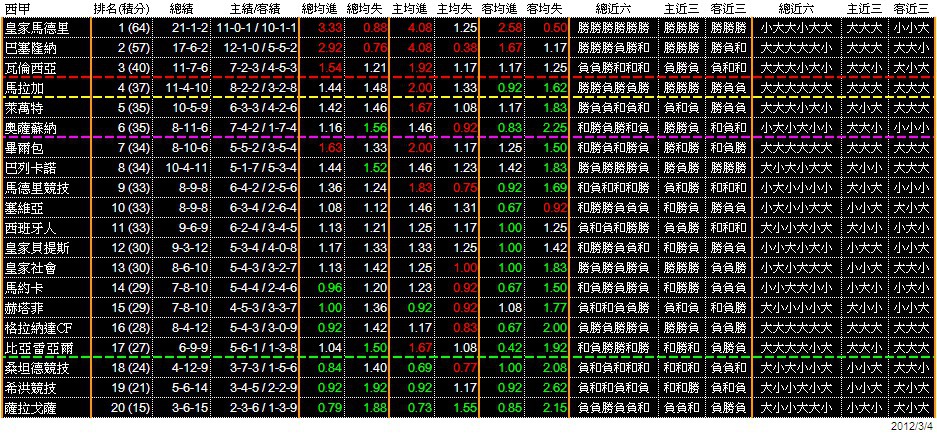Viewport: 937px width, 433px height.
Task: Select overall record 3-6-15
Action: pos(190,409)
